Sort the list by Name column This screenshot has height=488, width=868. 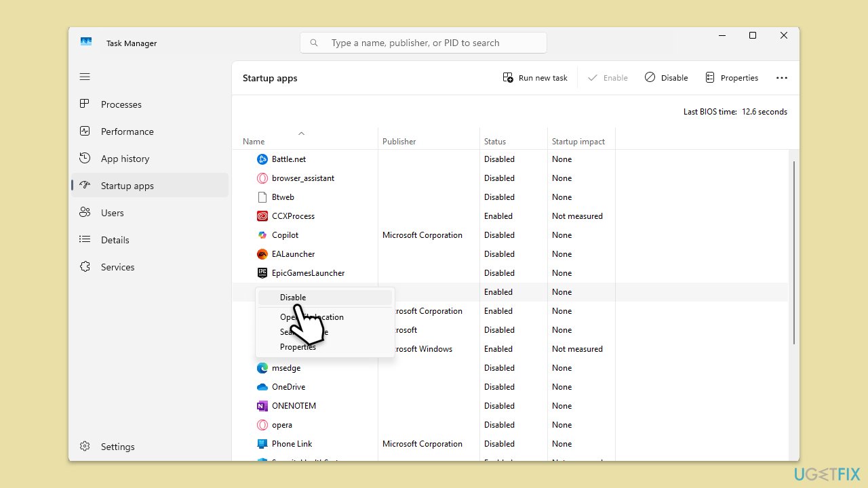254,142
